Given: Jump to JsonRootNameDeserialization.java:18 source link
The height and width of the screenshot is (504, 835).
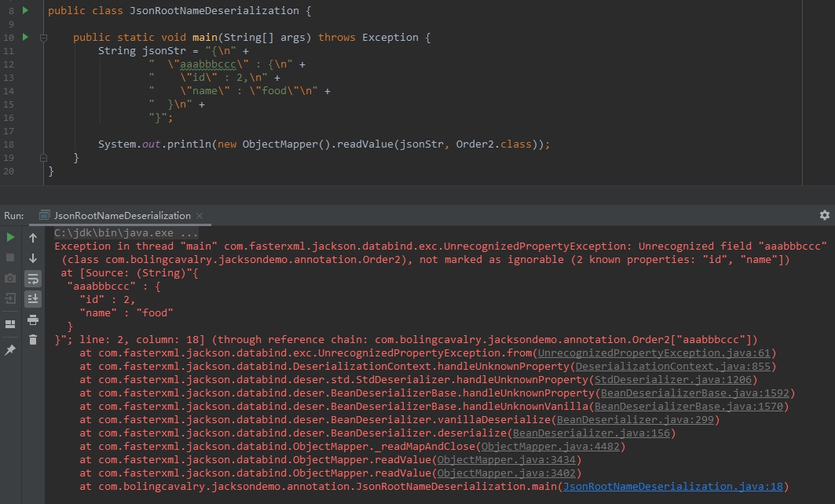Looking at the screenshot, I should click(x=672, y=486).
